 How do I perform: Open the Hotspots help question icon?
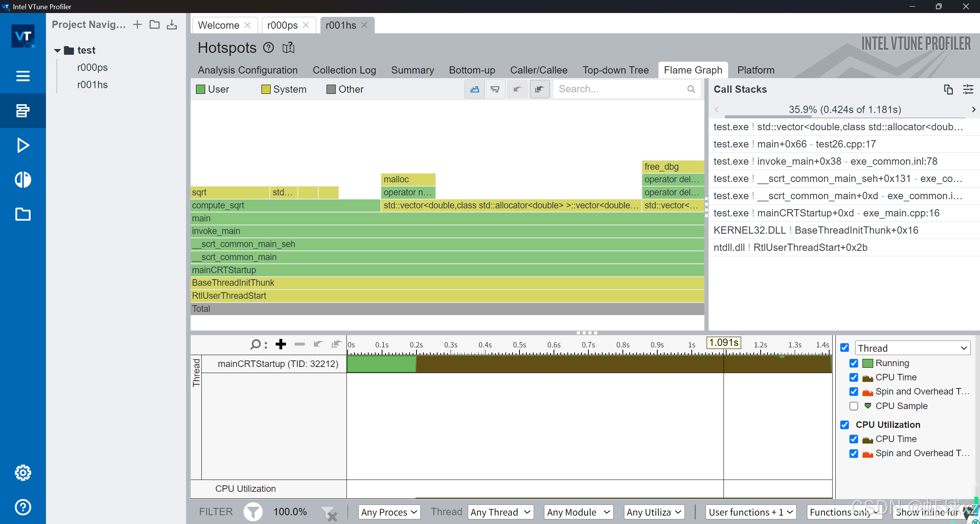(268, 47)
